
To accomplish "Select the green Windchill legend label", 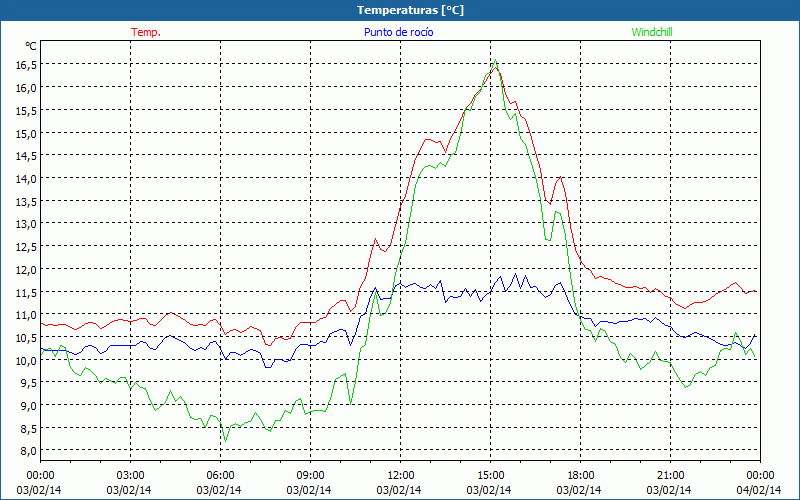I will click(x=652, y=32).
